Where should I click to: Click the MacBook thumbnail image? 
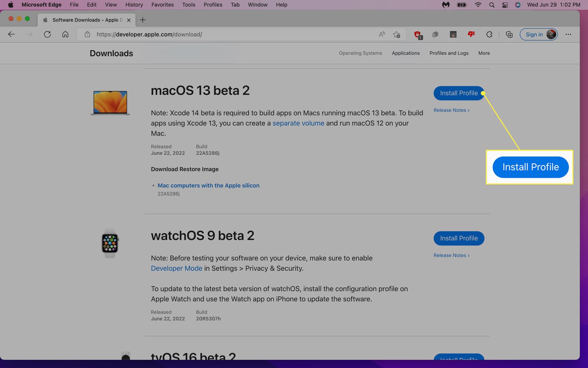point(110,103)
